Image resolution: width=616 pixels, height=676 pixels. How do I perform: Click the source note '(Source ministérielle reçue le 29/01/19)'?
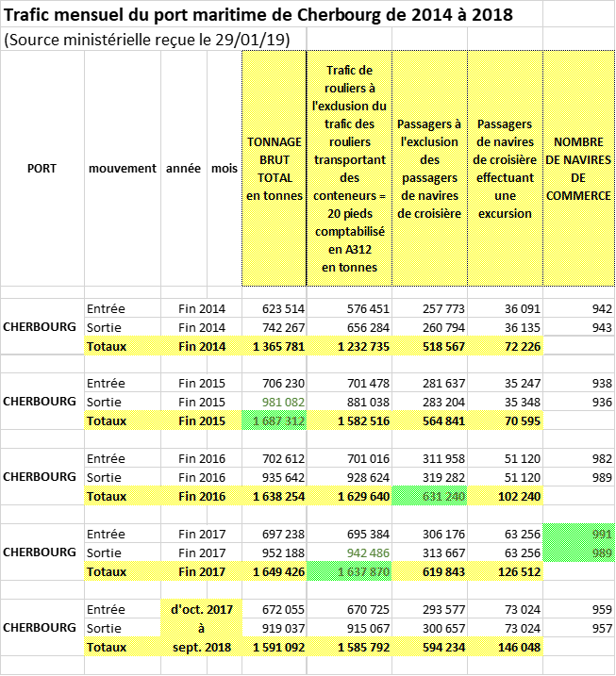(146, 40)
